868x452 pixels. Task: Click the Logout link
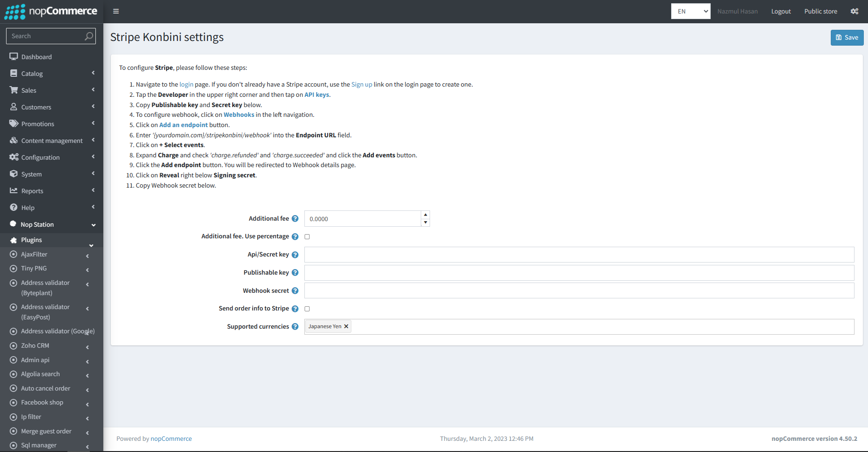tap(781, 12)
